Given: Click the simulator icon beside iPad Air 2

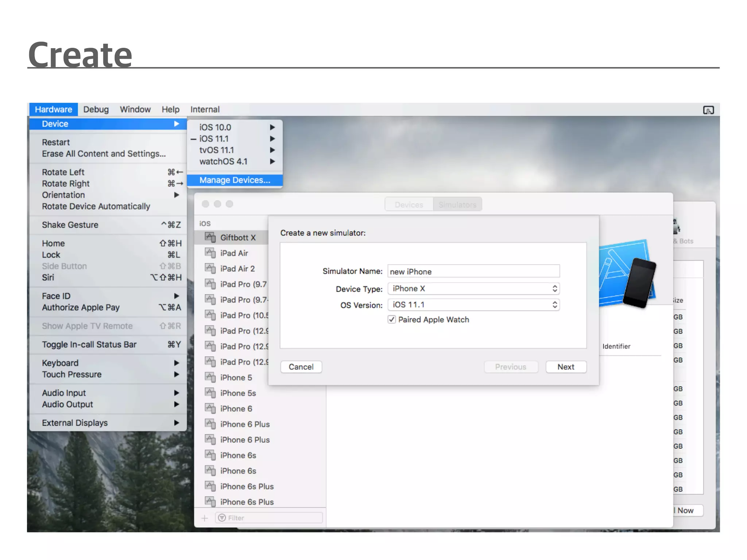Looking at the screenshot, I should pos(210,269).
